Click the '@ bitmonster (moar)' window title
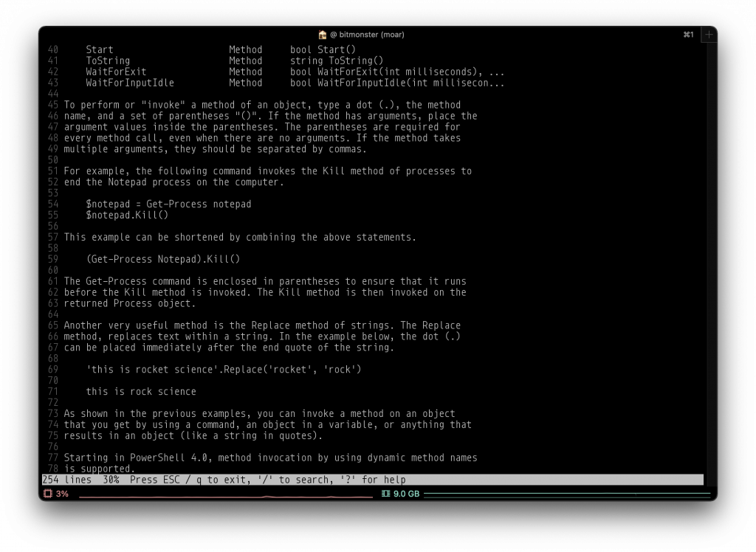 (368, 35)
